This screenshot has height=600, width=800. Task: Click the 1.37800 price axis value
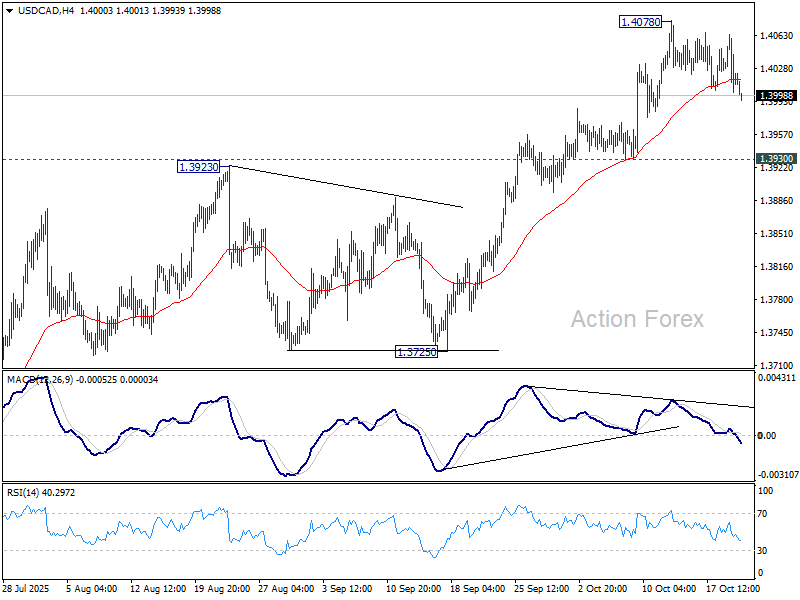(777, 299)
